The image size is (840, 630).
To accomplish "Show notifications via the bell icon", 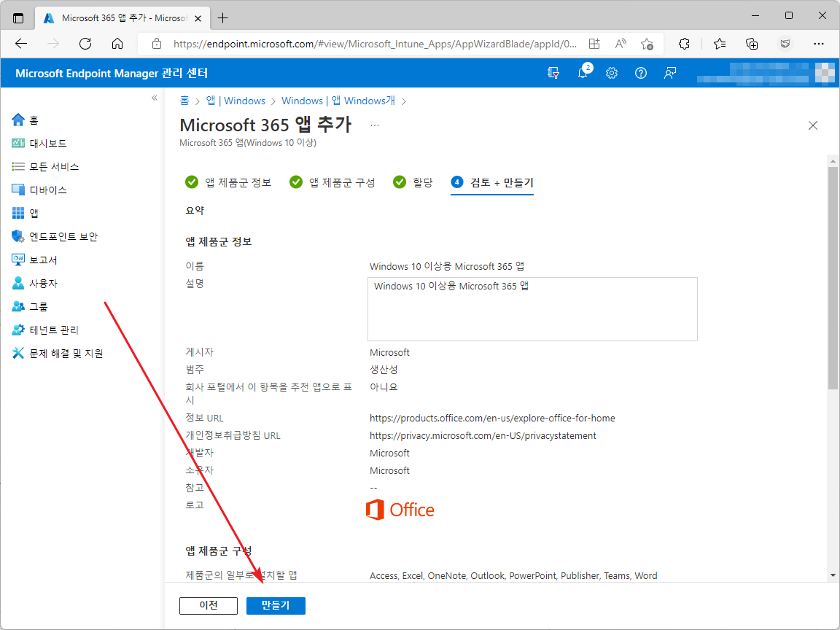I will [x=583, y=73].
